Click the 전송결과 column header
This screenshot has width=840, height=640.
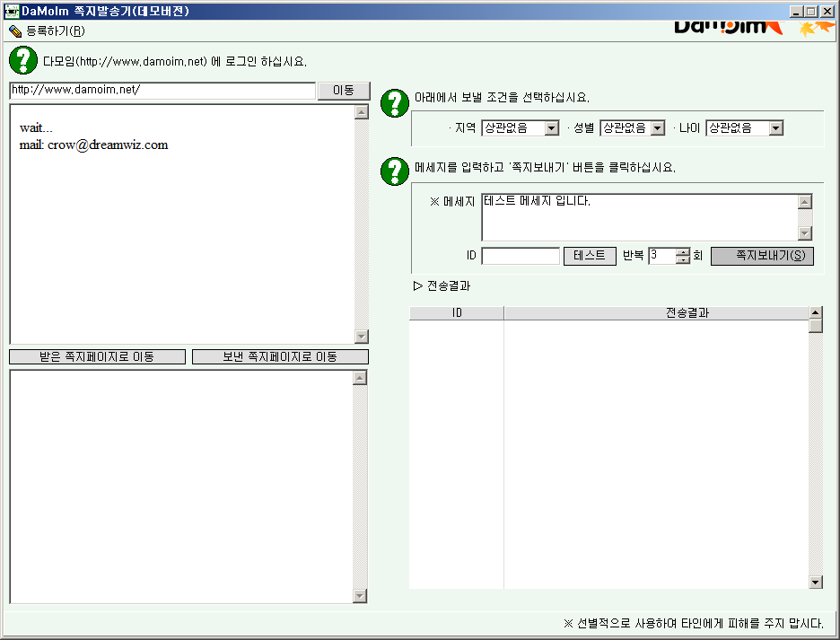656,313
